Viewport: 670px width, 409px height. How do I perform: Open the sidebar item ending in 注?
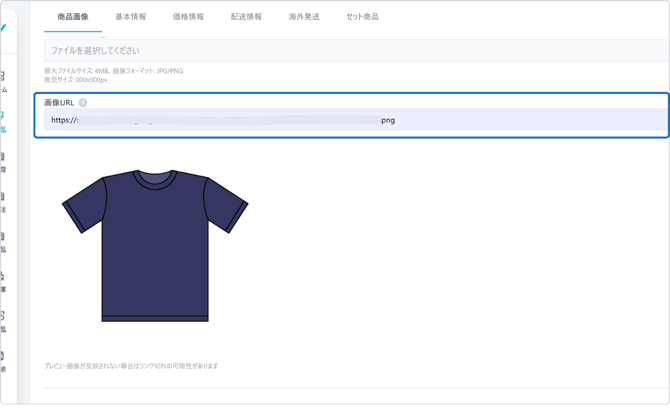[3, 201]
